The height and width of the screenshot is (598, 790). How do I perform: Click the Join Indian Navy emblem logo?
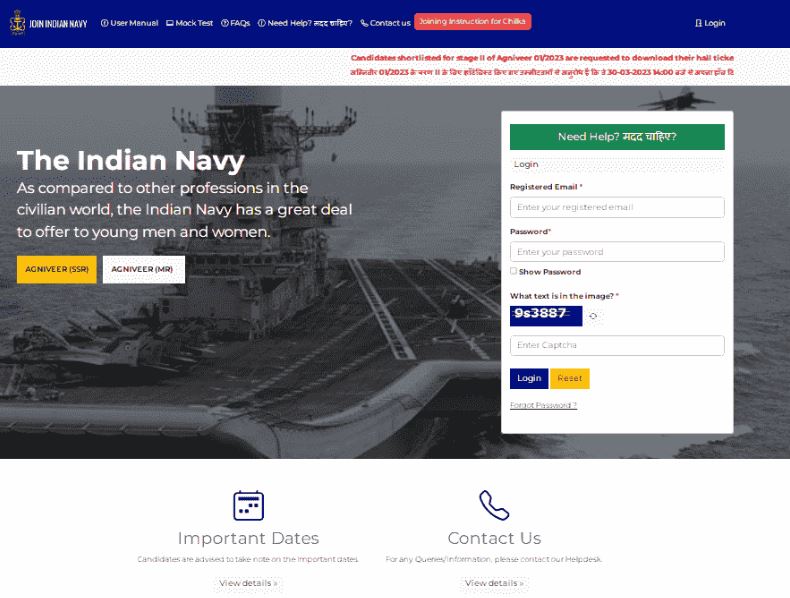pyautogui.click(x=18, y=23)
